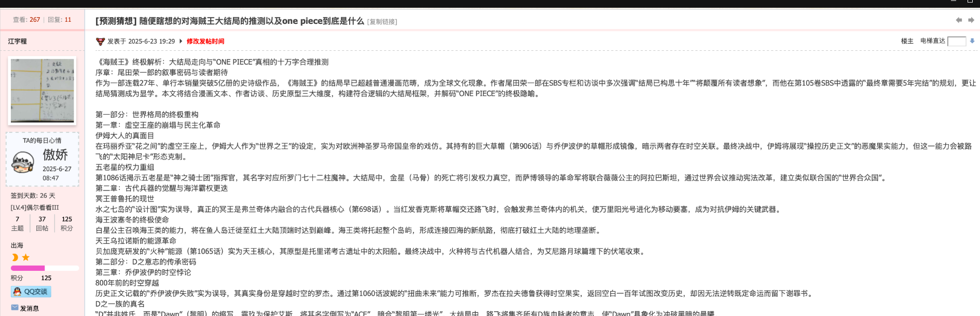Screen dimensions: 980x316
Task: Click the orange star rank icon
Action: [25, 257]
